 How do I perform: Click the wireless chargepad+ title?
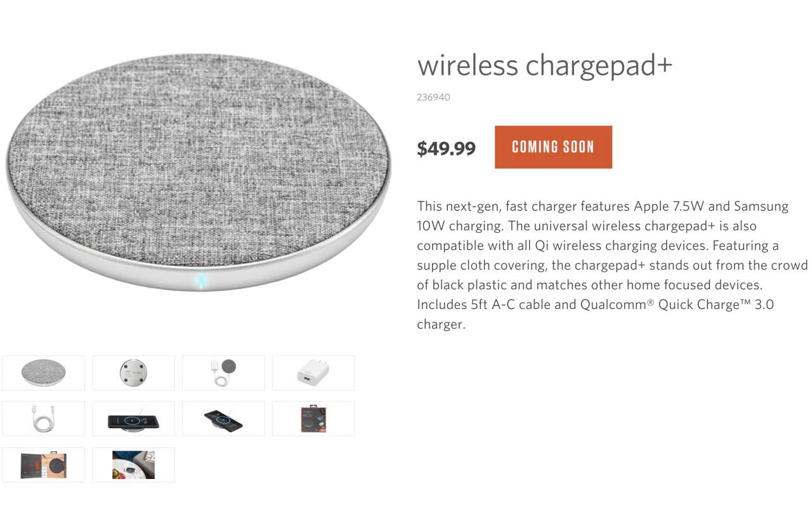point(544,65)
